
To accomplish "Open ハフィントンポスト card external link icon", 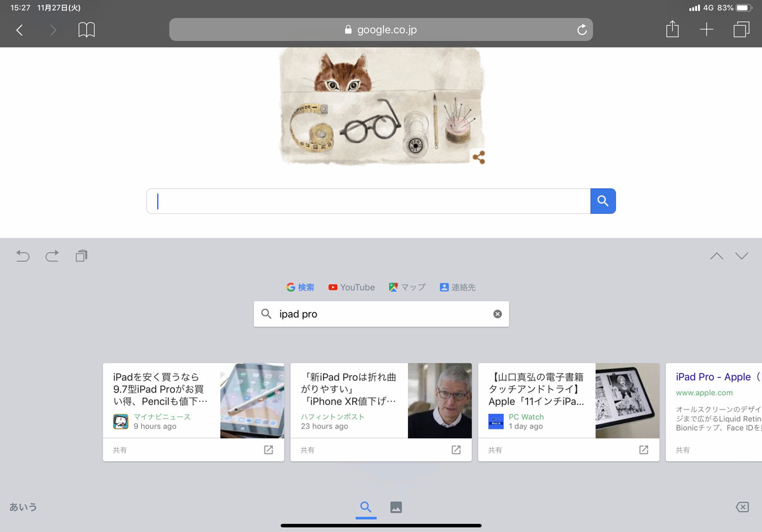I will tap(456, 450).
